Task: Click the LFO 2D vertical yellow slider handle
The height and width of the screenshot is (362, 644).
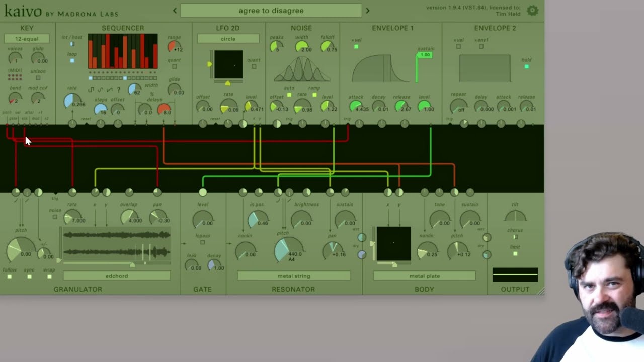Action: [x=210, y=64]
